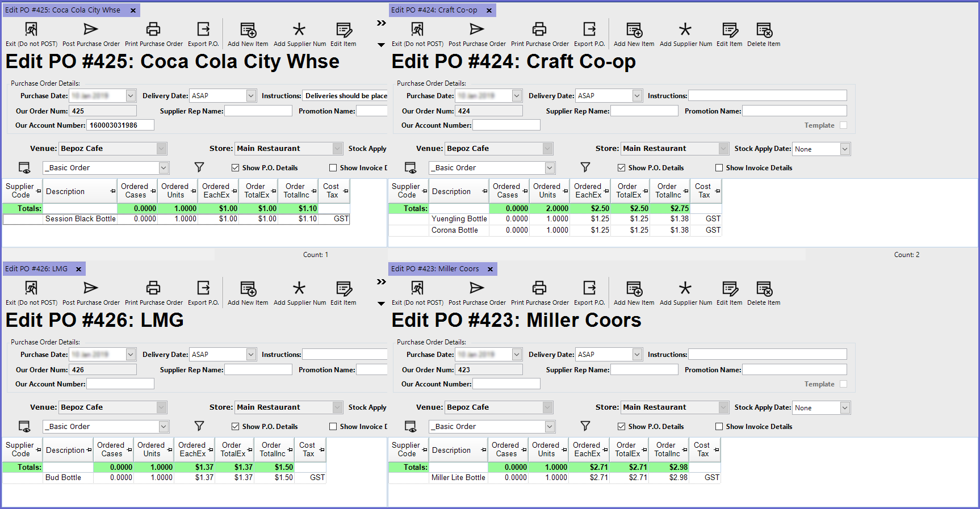The width and height of the screenshot is (980, 509).
Task: Add New Item to PO #425
Action: 248,35
